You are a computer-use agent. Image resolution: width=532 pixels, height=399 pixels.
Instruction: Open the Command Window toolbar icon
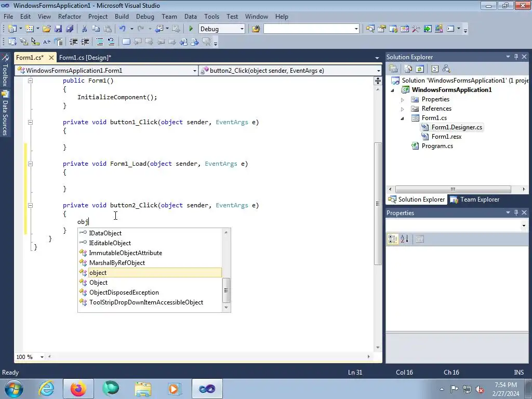click(x=450, y=29)
